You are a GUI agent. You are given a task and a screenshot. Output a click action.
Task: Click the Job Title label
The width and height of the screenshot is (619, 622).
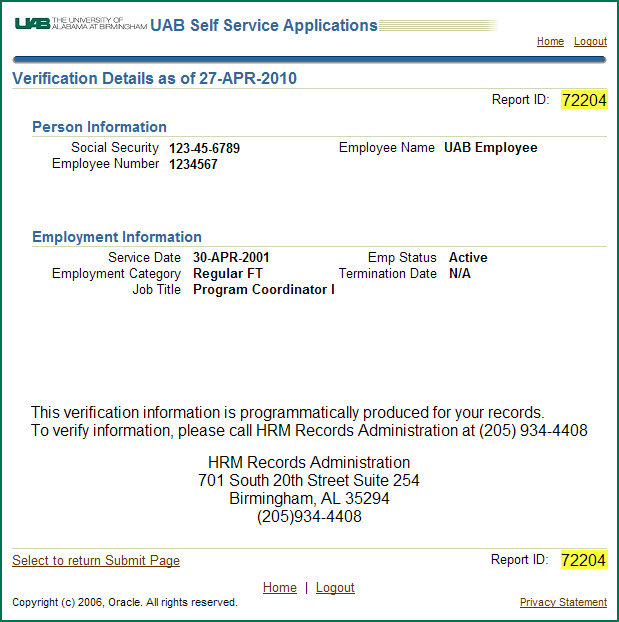coord(156,290)
